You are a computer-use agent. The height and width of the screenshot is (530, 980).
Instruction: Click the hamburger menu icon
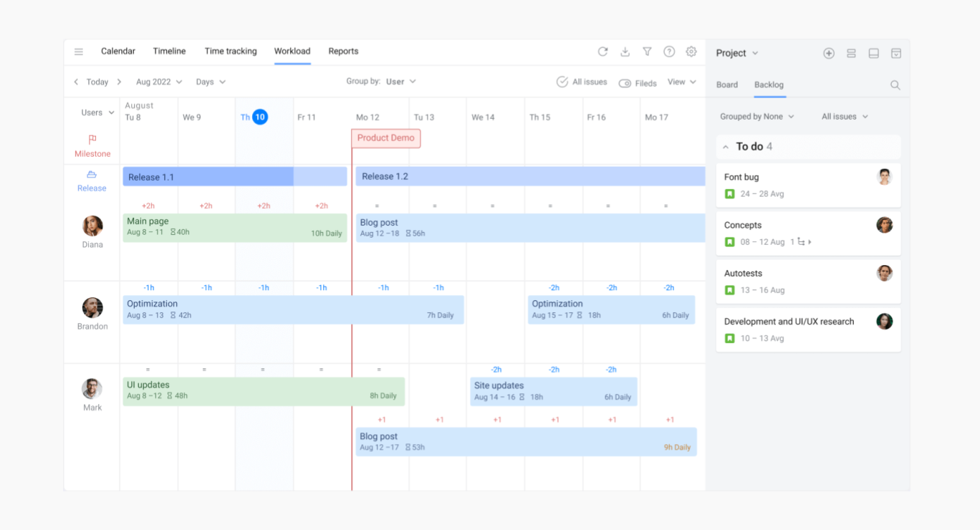click(79, 52)
